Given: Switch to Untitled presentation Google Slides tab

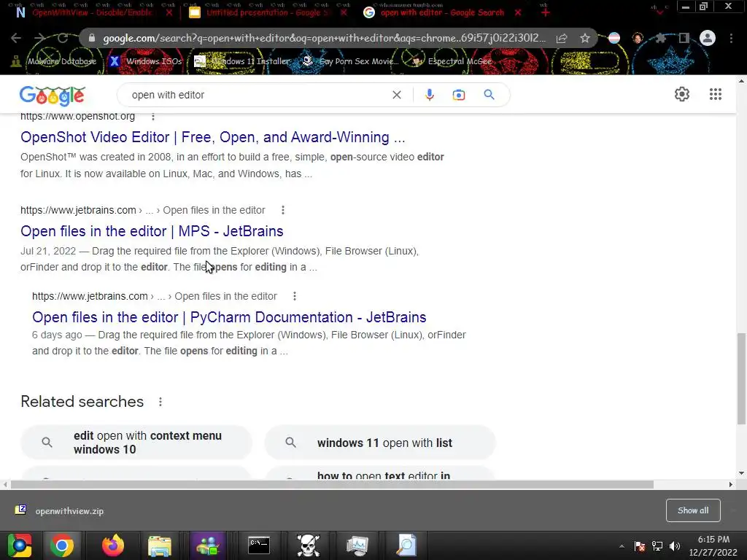Looking at the screenshot, I should (267, 13).
